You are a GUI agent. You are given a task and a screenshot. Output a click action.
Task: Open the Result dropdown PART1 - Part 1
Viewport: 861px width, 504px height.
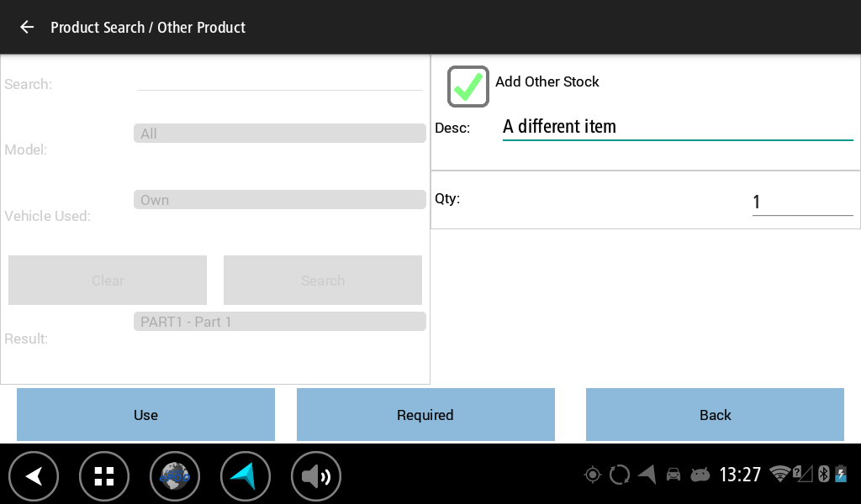tap(279, 322)
